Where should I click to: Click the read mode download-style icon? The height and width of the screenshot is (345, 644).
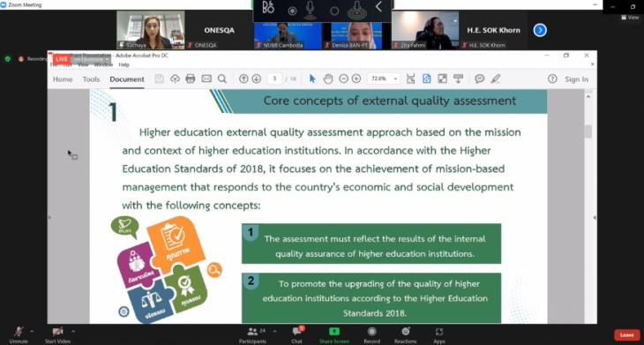coord(458,79)
